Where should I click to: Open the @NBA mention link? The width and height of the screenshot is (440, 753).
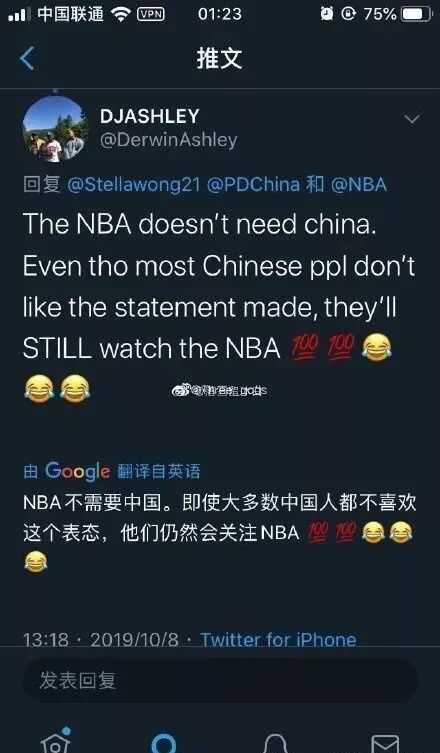tap(359, 185)
